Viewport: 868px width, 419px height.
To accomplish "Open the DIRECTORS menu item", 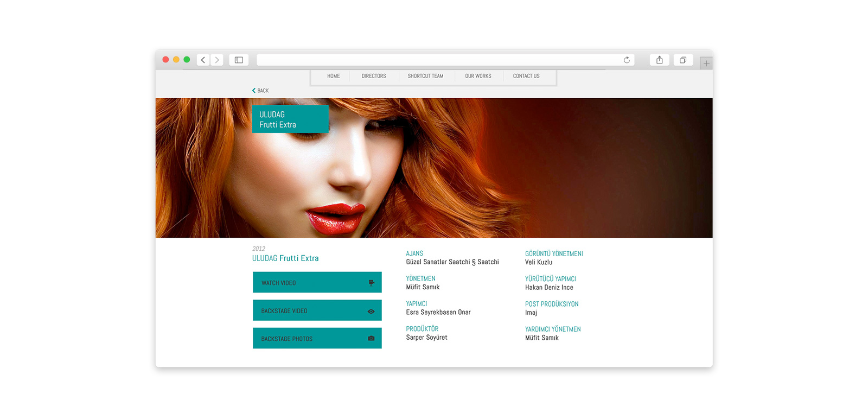I will coord(374,76).
